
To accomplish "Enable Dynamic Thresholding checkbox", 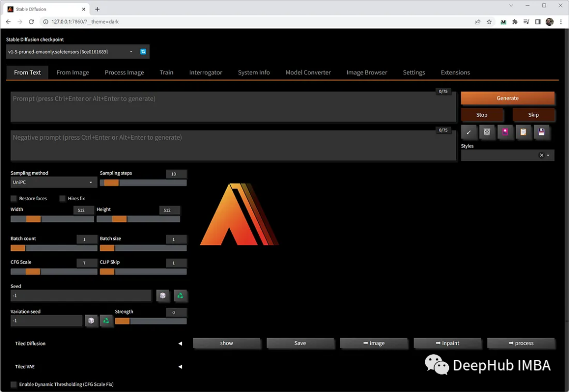I will coord(14,385).
